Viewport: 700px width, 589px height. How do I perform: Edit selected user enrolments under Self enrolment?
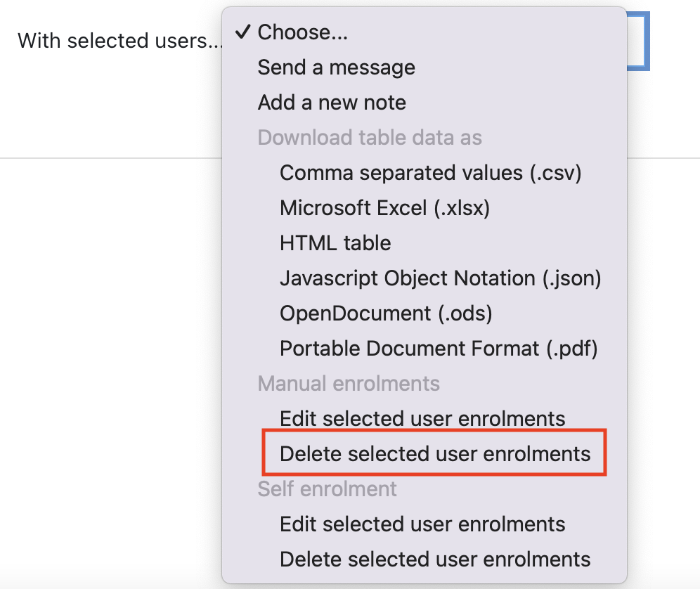click(424, 524)
